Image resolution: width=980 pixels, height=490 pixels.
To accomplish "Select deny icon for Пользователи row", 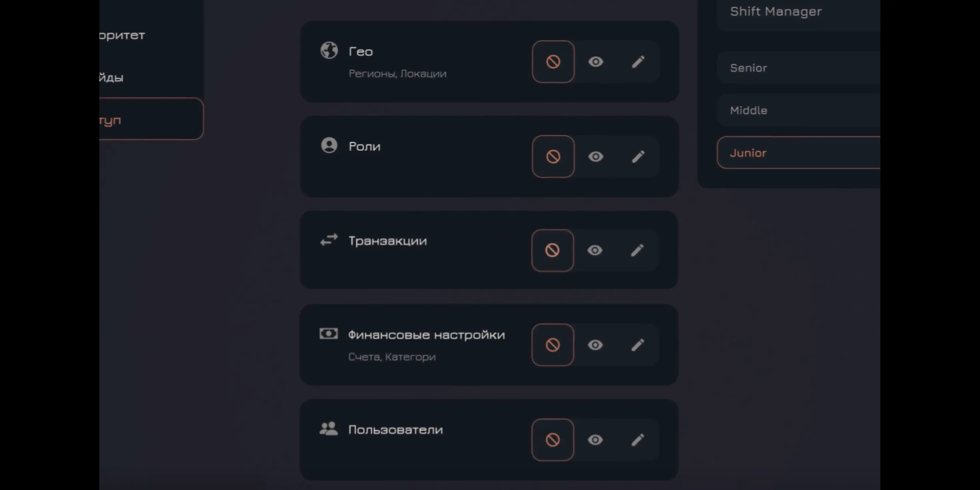I will (x=552, y=440).
